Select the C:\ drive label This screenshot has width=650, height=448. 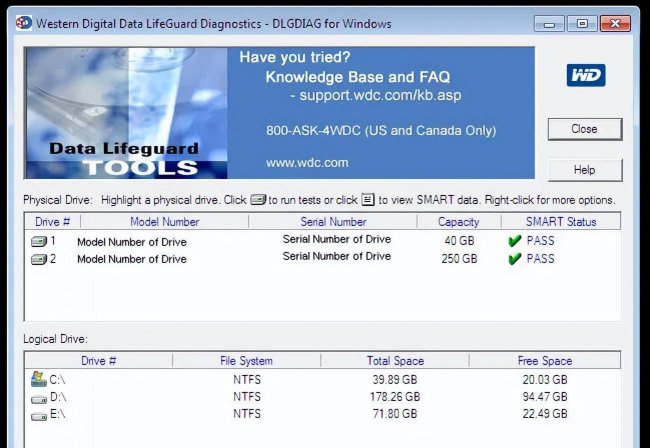(57, 380)
